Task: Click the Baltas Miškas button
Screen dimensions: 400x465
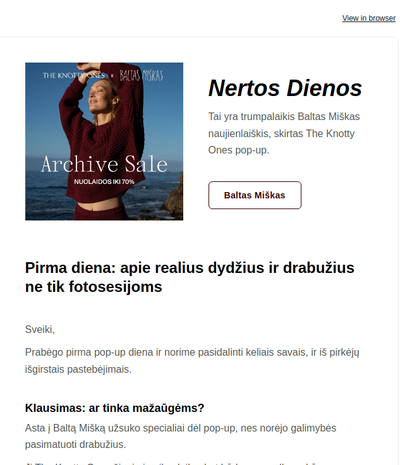Action: pyautogui.click(x=255, y=195)
